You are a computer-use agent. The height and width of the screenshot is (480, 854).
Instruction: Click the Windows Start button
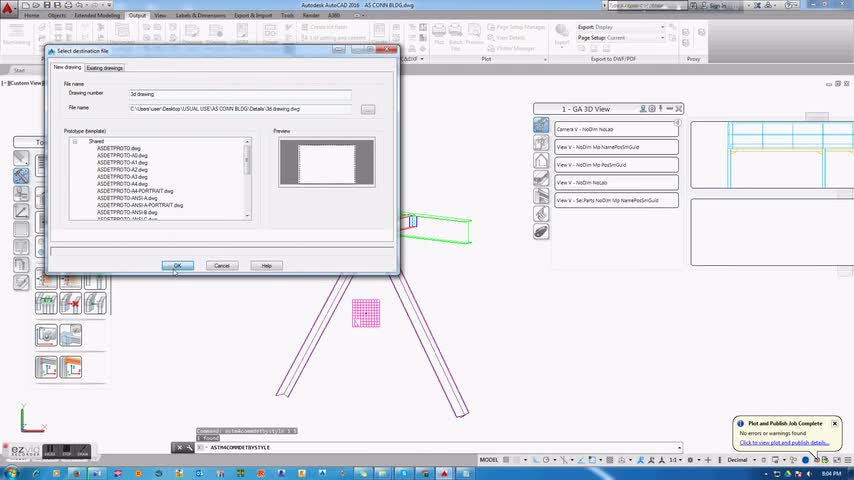coord(10,473)
